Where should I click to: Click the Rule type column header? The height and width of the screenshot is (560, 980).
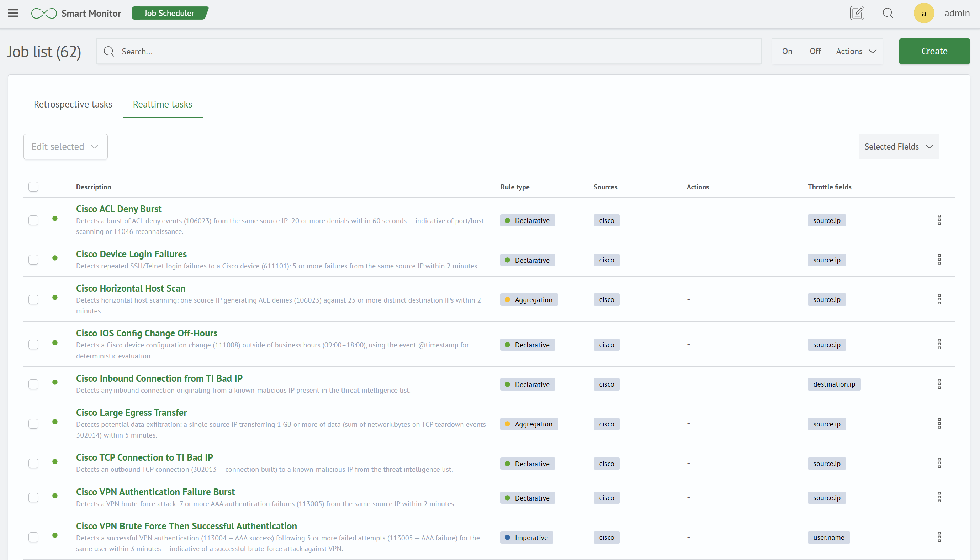pos(515,187)
